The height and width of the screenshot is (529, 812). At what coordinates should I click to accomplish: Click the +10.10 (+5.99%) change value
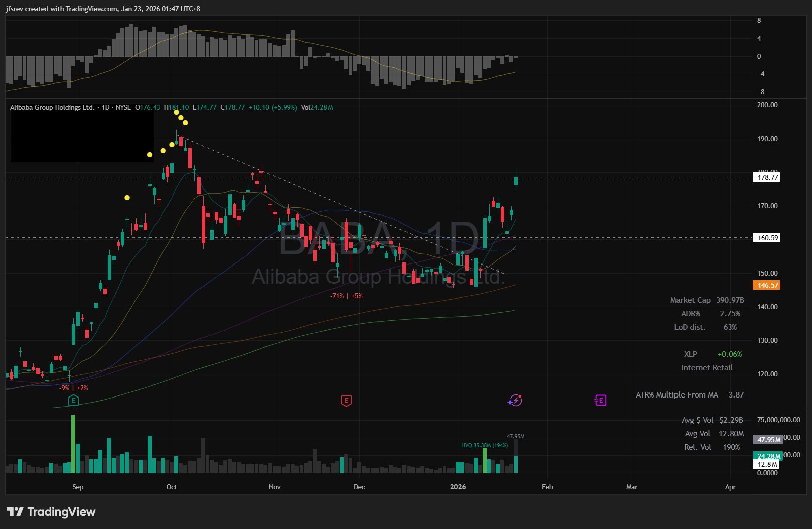pos(273,107)
